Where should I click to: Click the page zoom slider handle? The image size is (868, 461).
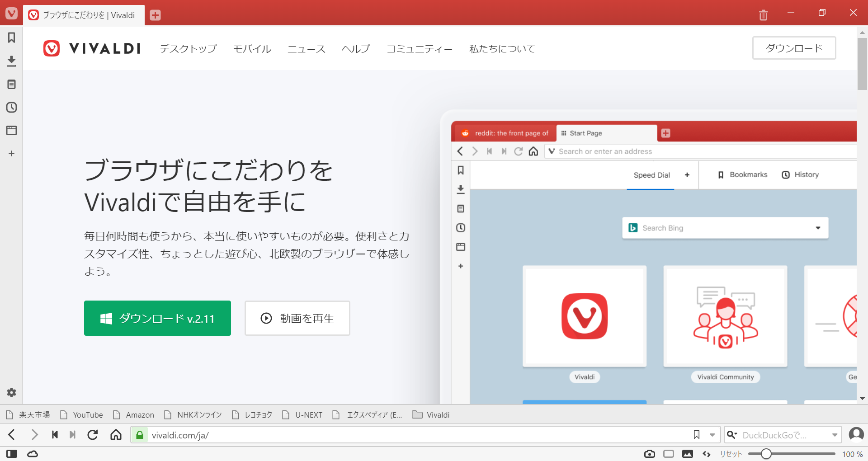coord(766,454)
